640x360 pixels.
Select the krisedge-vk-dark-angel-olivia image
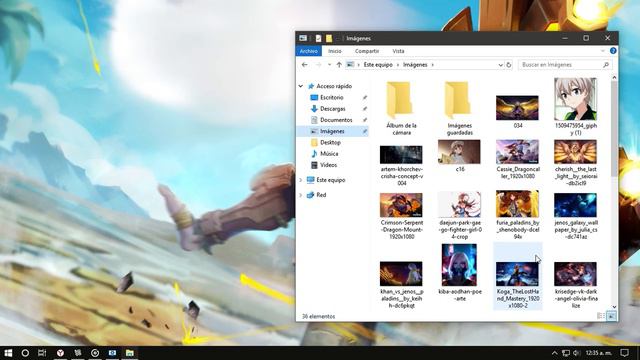point(576,284)
